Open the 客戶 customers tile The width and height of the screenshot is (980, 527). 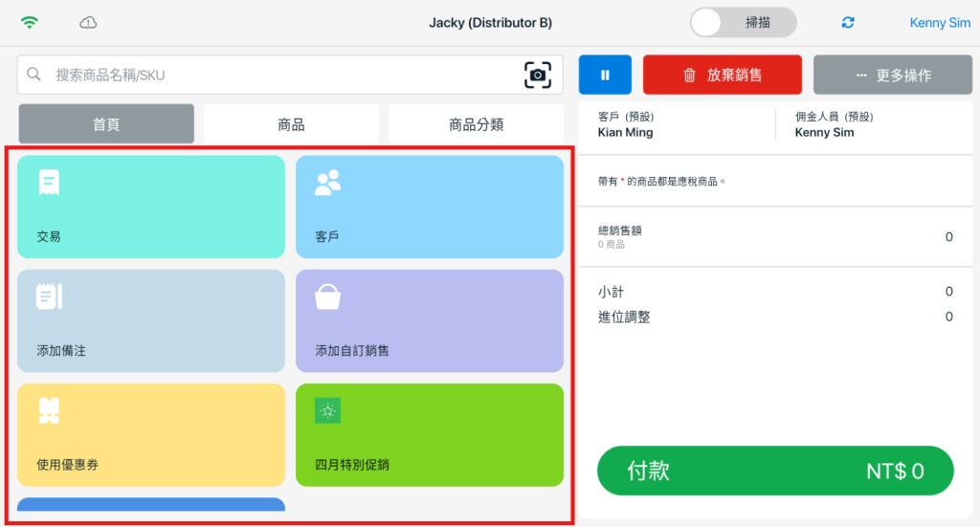tap(429, 207)
